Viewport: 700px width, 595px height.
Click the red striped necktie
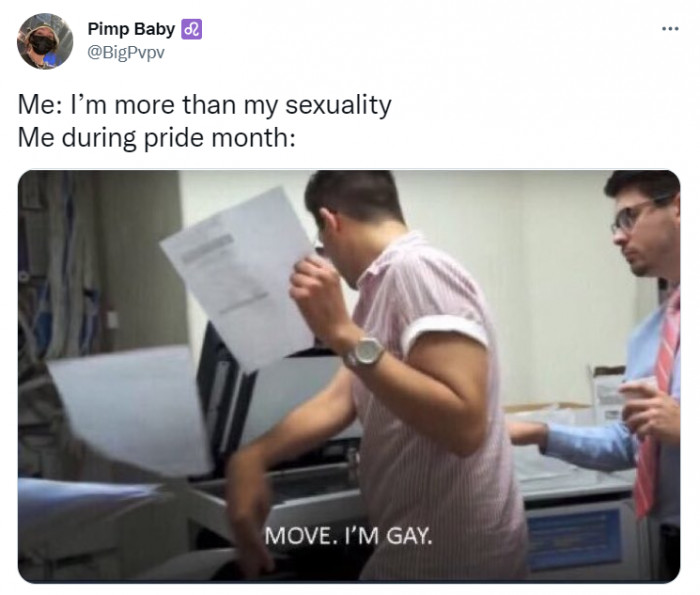point(655,406)
